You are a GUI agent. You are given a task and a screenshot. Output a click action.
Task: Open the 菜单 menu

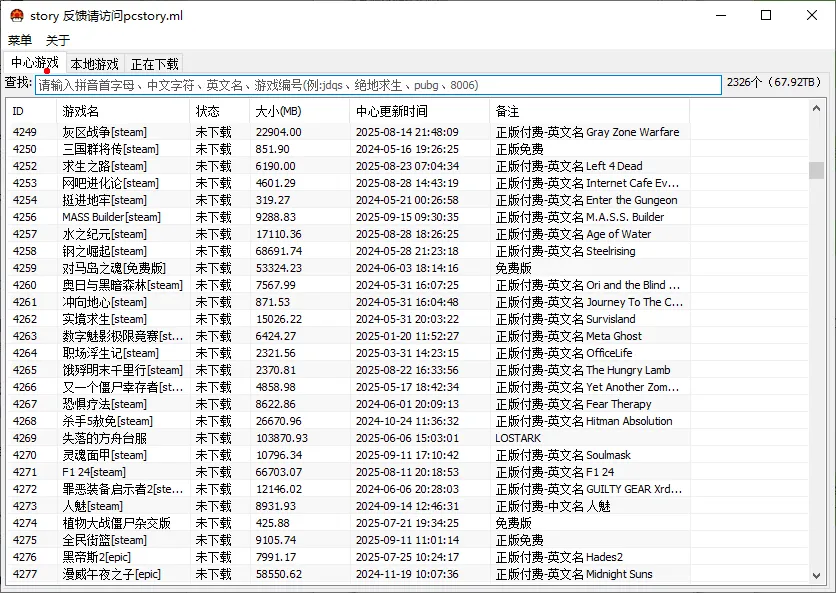point(20,40)
